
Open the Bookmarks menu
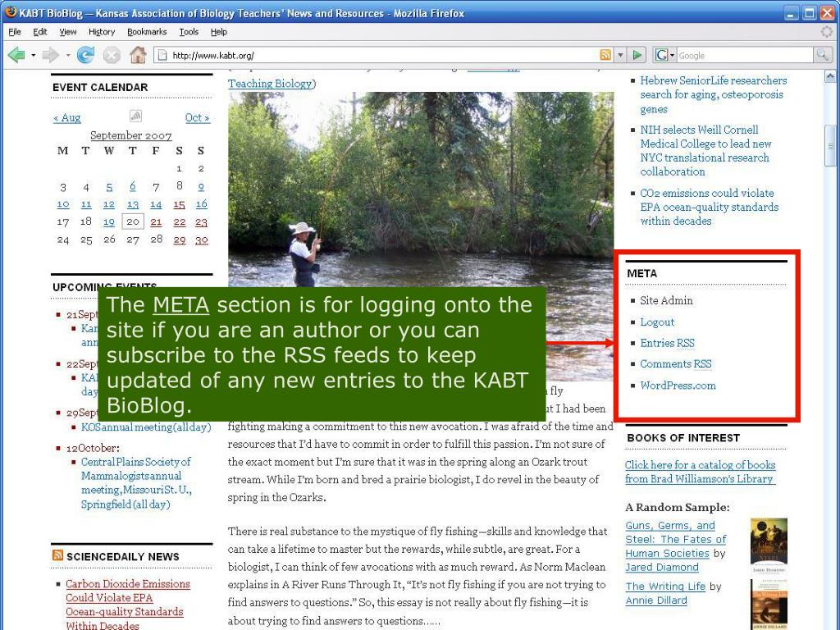pos(147,32)
